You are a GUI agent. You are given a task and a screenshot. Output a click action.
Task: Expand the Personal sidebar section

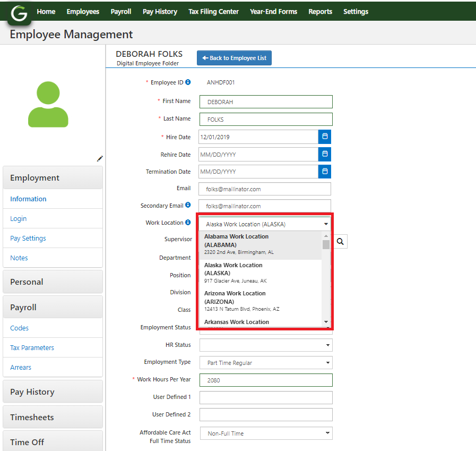tap(53, 282)
